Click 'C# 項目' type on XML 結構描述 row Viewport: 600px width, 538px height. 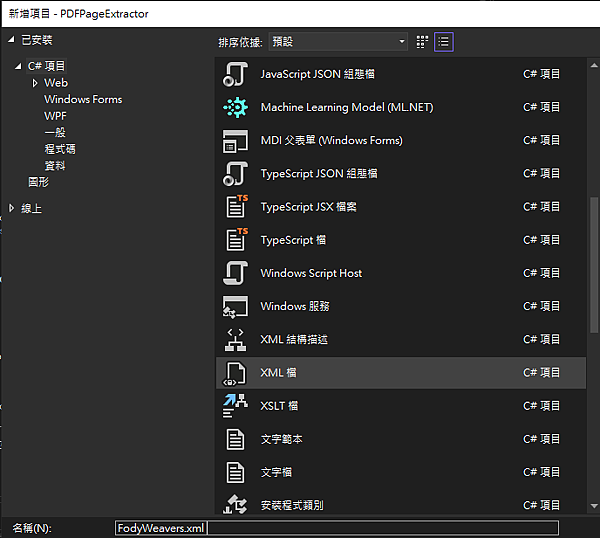541,340
